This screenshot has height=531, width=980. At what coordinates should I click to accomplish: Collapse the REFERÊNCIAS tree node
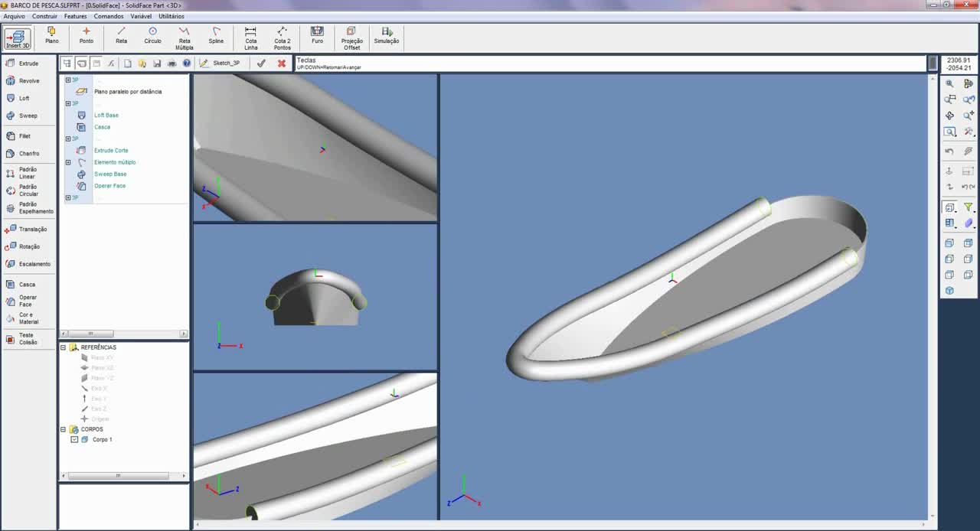pos(64,347)
